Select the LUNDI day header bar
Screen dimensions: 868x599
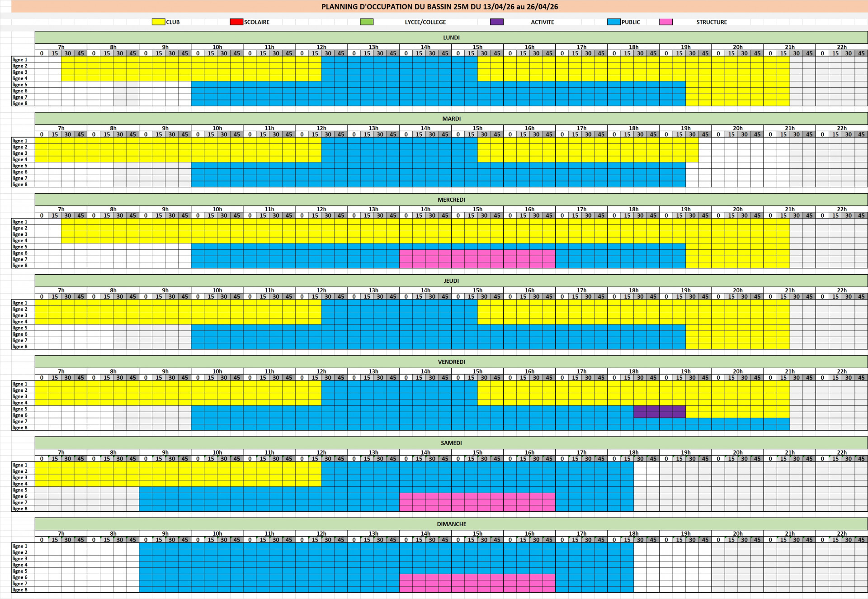pos(451,38)
